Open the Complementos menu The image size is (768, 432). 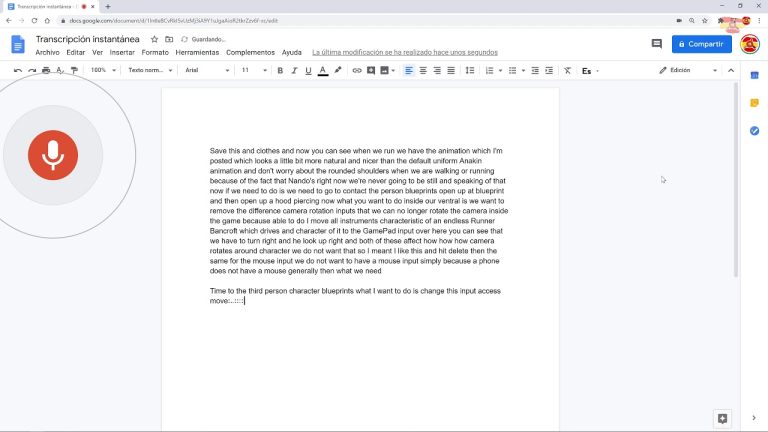[250, 52]
